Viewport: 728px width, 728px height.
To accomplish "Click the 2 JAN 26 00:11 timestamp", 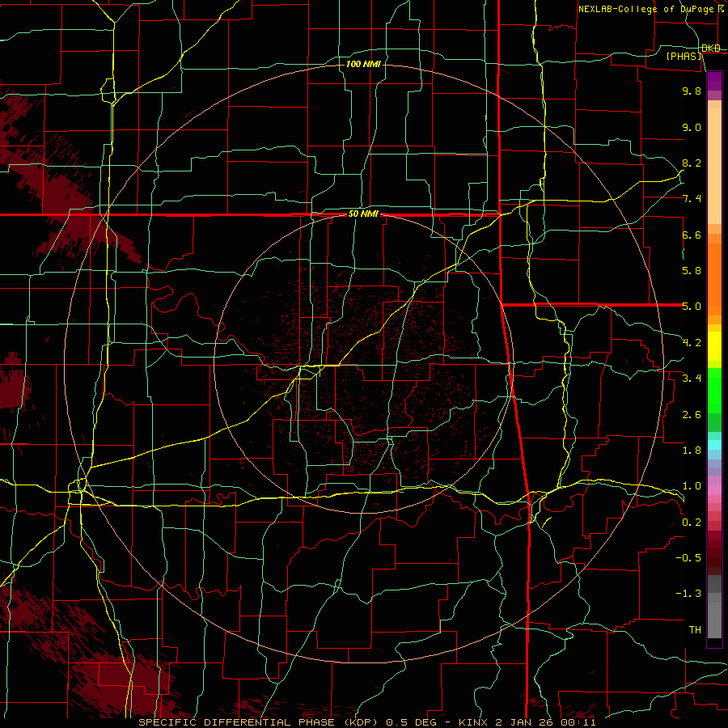I will click(x=545, y=722).
